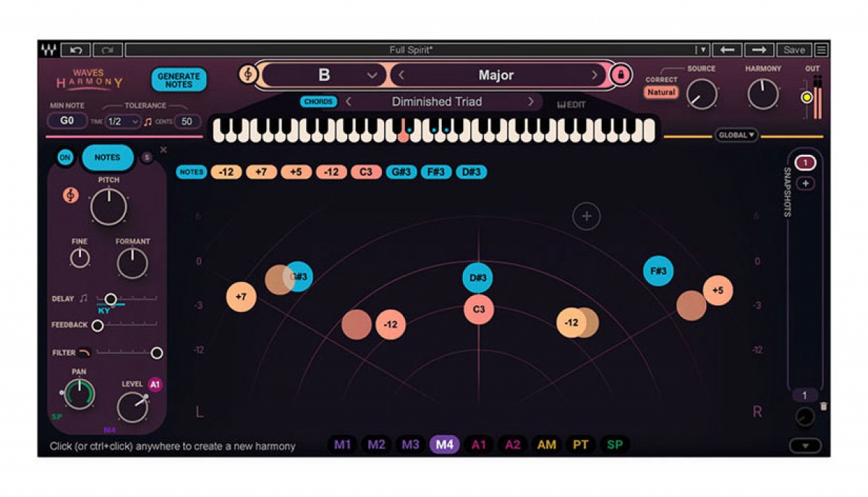
Task: Toggle the Natural correction mode
Action: tap(661, 93)
